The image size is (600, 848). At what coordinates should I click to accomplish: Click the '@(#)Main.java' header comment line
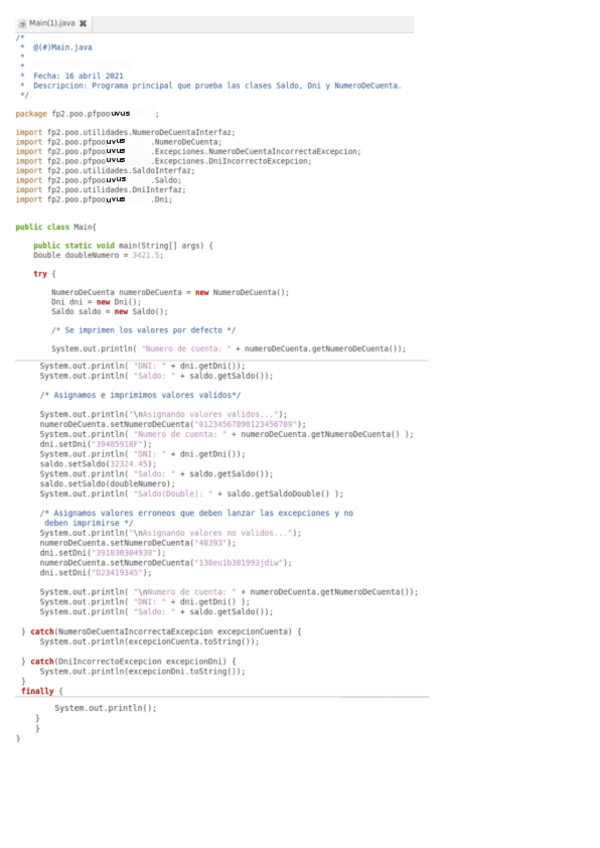click(62, 47)
